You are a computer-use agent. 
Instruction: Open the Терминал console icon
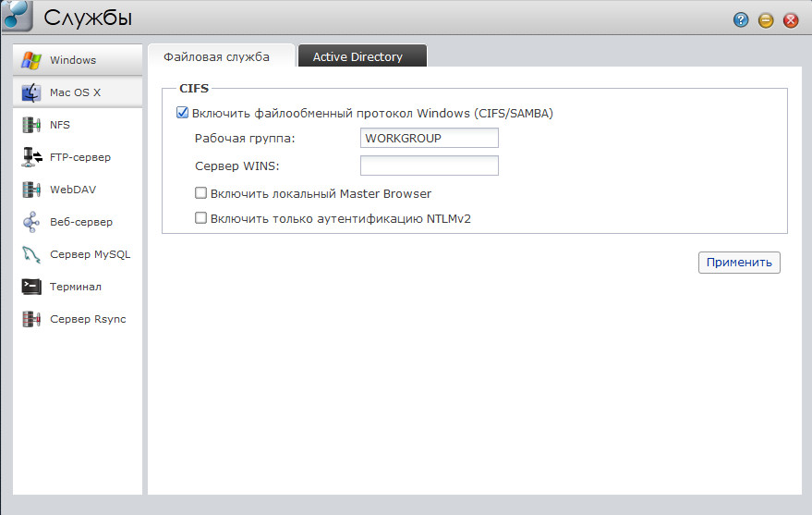pyautogui.click(x=32, y=287)
